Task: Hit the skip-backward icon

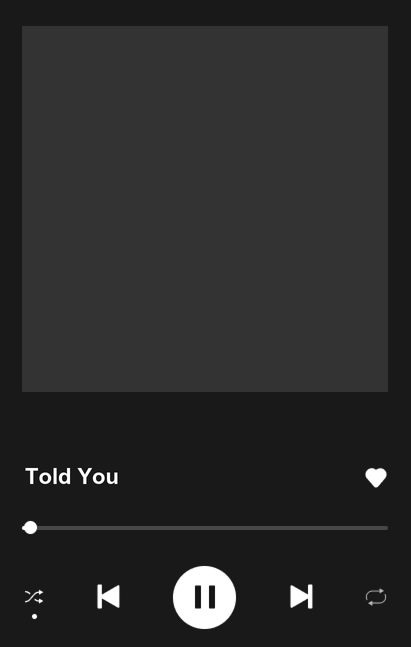Action: 109,596
